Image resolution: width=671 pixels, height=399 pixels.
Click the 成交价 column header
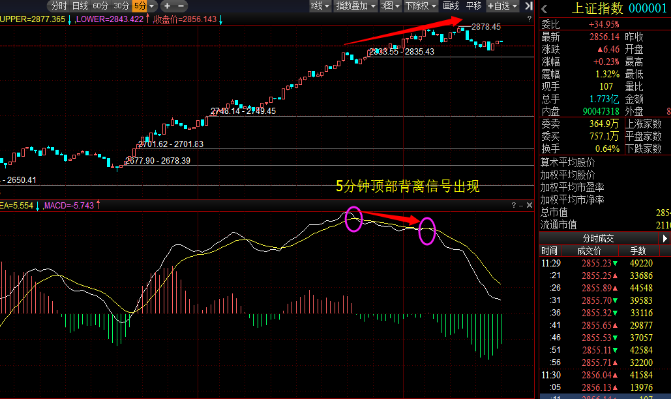coord(589,251)
